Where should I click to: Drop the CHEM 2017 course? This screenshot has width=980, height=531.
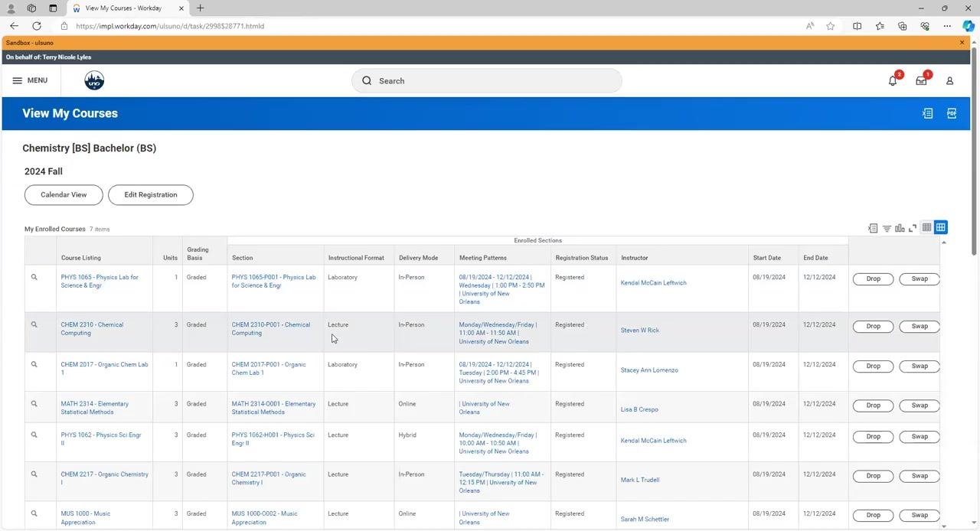[x=874, y=366]
